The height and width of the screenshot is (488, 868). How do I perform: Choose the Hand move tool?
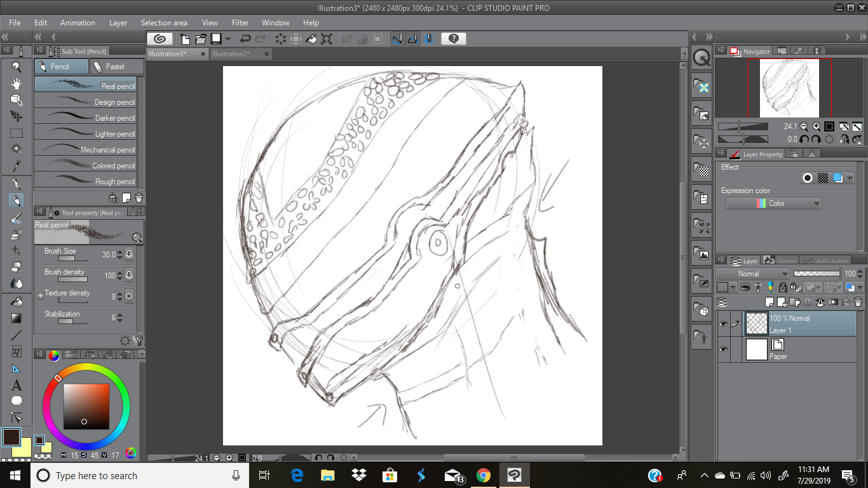click(x=17, y=83)
